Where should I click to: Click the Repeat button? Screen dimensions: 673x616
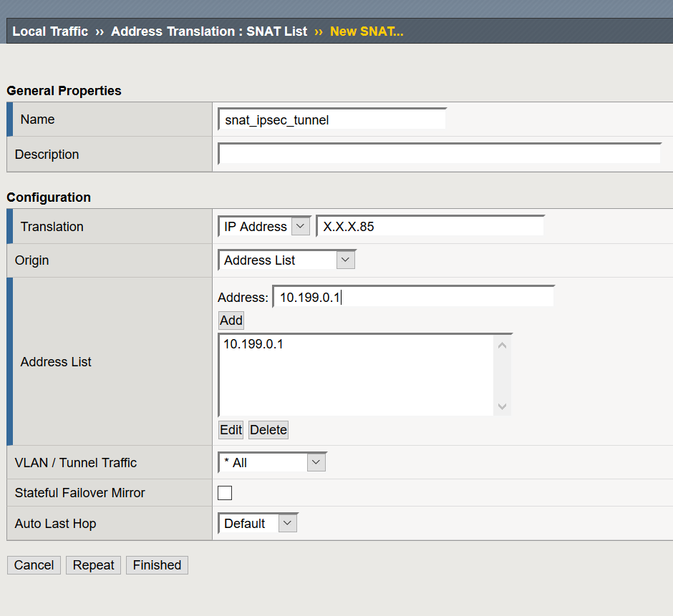[93, 564]
